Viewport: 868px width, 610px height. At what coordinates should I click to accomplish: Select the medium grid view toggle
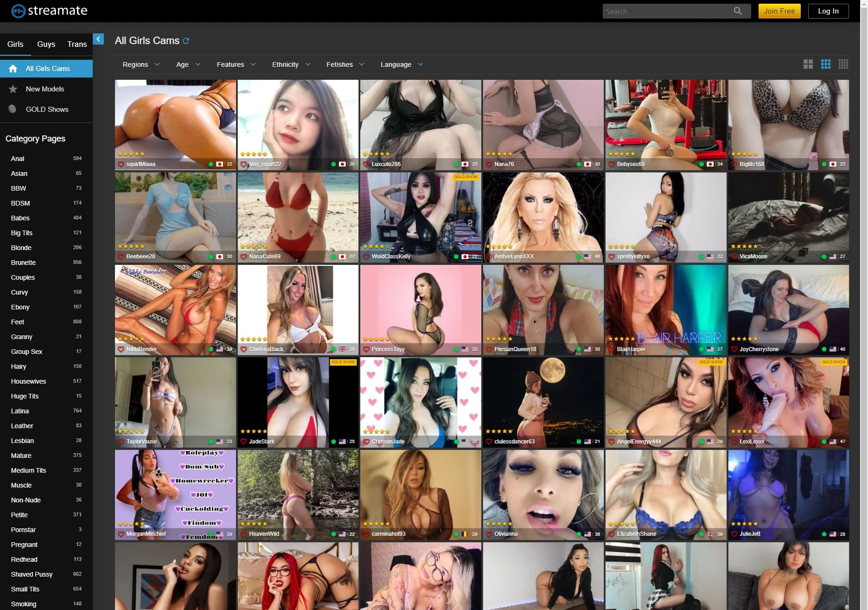coord(825,64)
